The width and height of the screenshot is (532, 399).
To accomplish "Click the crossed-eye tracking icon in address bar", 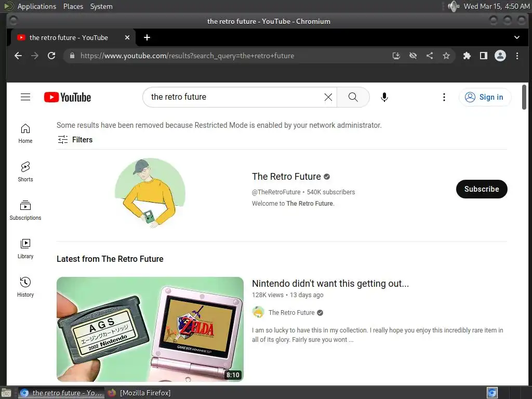I will pos(413,56).
